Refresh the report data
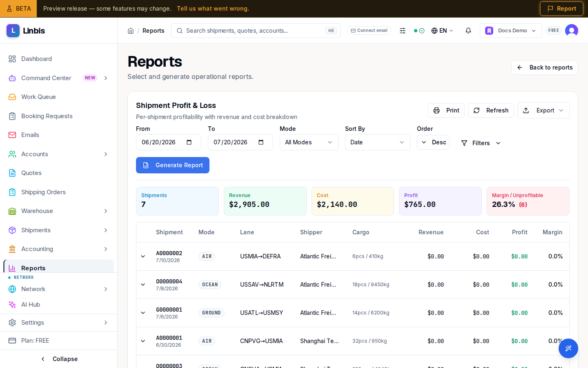Viewport: 588px width, 368px height. (491, 110)
